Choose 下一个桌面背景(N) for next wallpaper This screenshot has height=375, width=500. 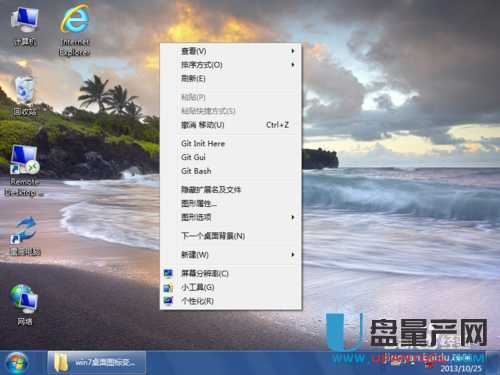(x=231, y=236)
